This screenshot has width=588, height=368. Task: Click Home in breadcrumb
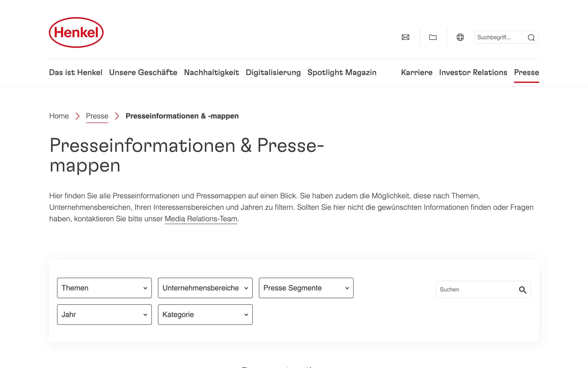[59, 116]
